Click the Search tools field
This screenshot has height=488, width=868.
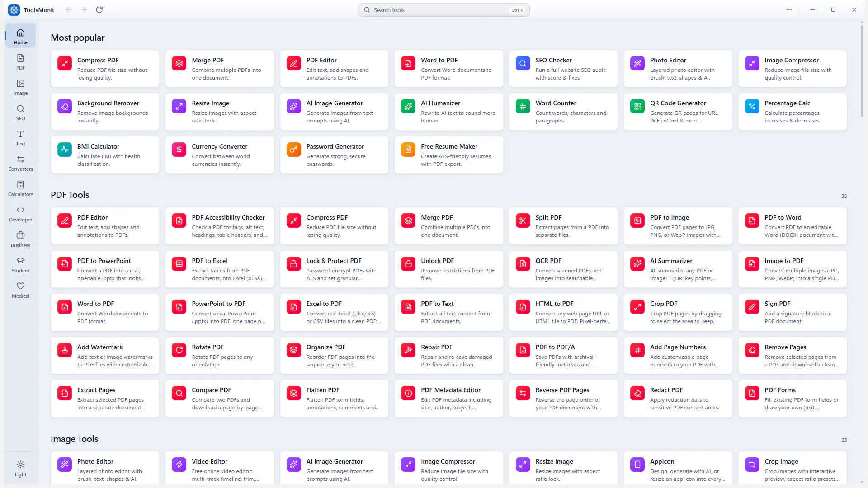(x=443, y=10)
